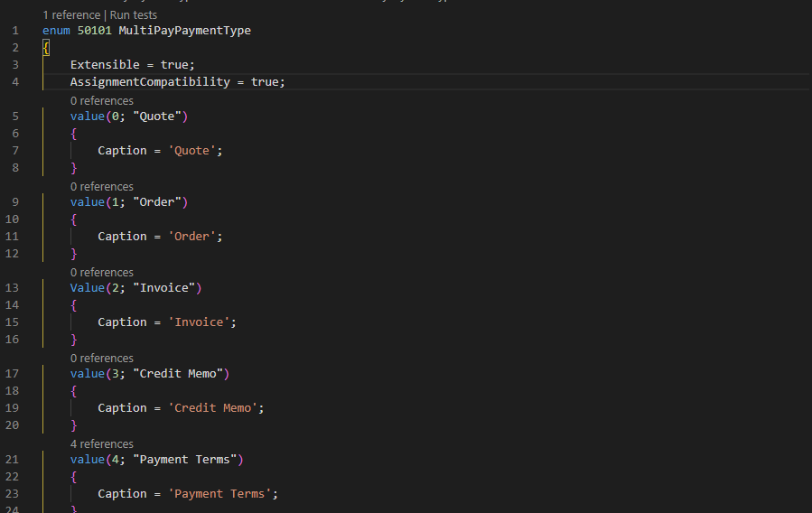Click line number 1 in the gutter

pyautogui.click(x=15, y=31)
